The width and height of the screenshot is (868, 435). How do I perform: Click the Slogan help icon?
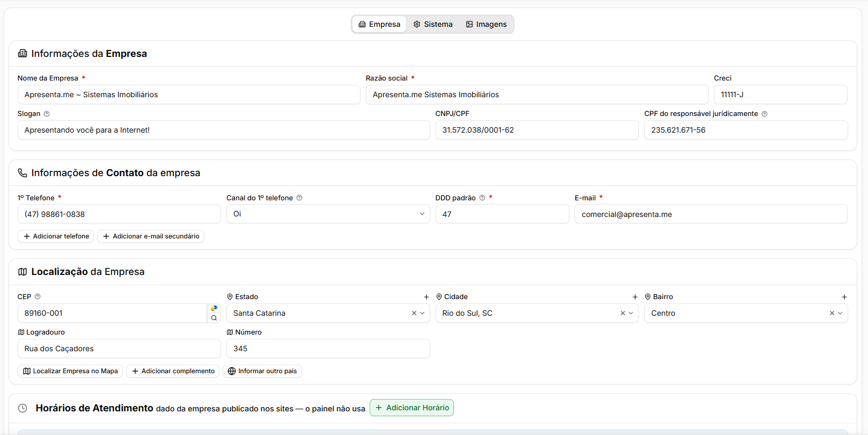(x=47, y=114)
